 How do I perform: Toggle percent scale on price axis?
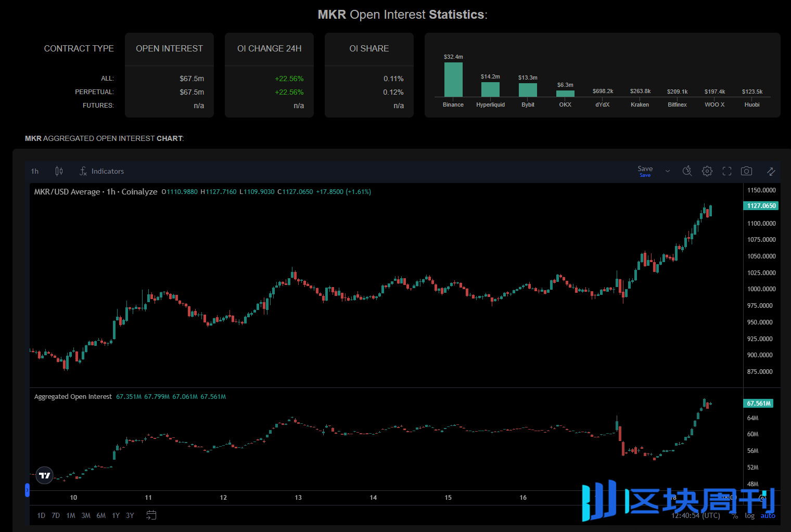pos(734,515)
